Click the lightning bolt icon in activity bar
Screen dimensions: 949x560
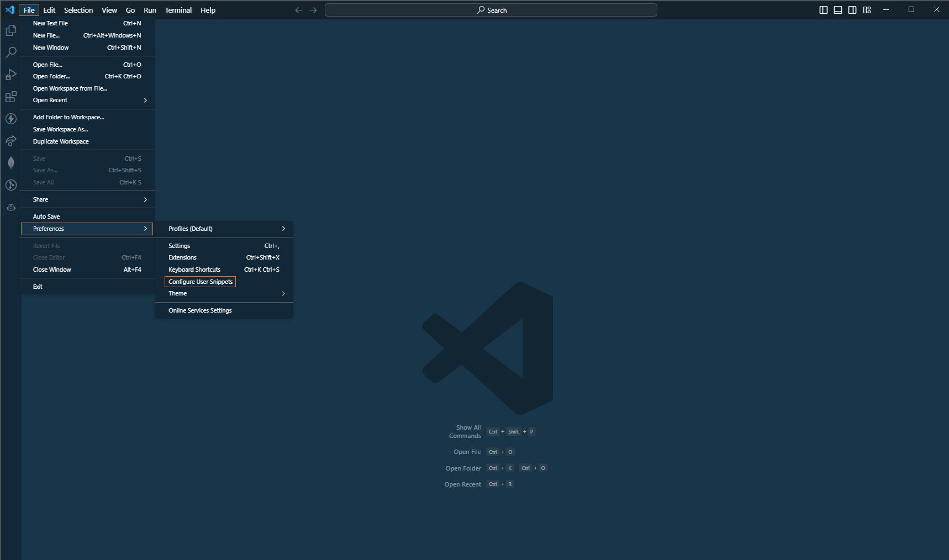(11, 119)
